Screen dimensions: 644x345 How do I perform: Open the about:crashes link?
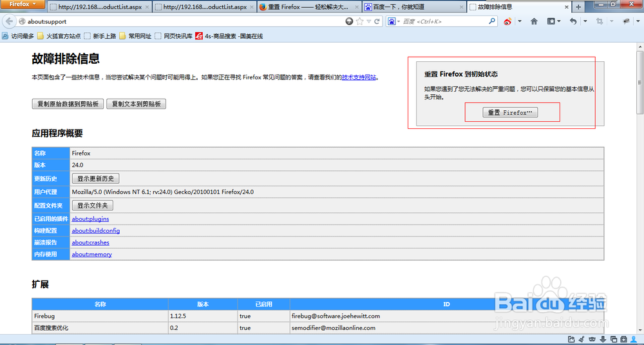pos(90,242)
